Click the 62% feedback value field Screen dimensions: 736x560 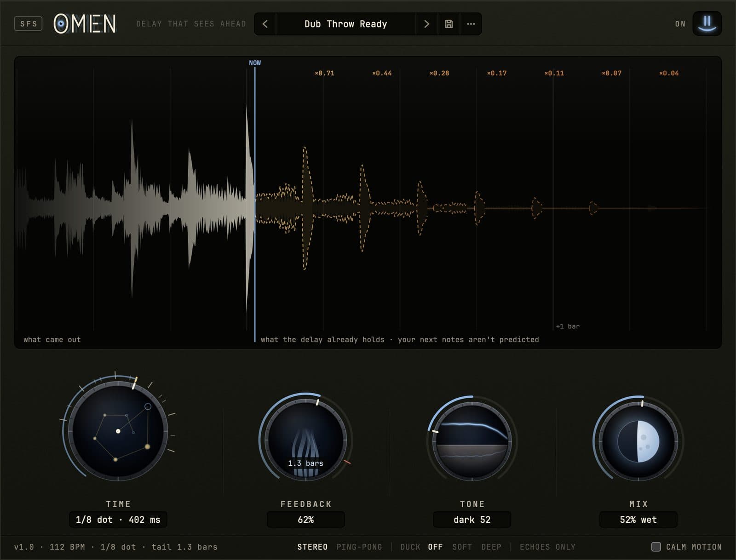point(306,520)
